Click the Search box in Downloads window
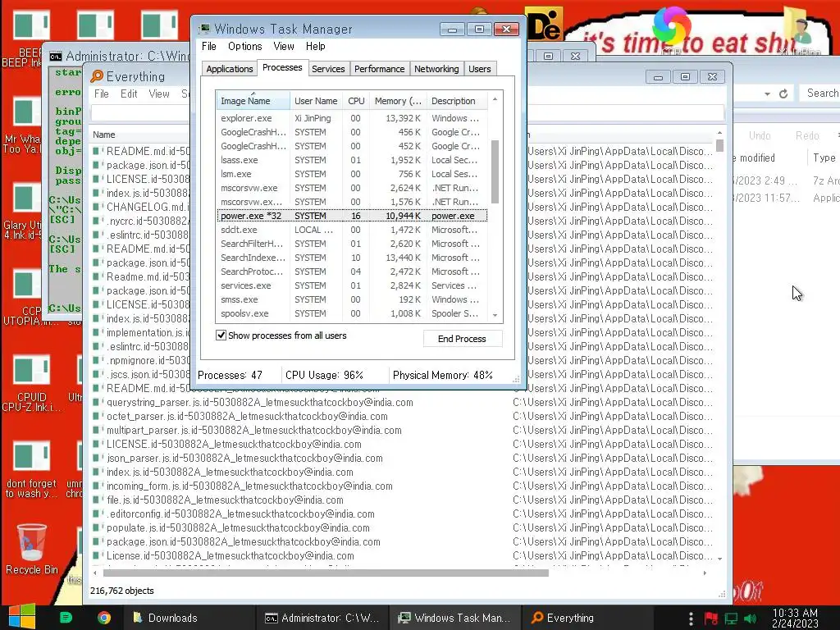This screenshot has height=630, width=840. pos(820,93)
